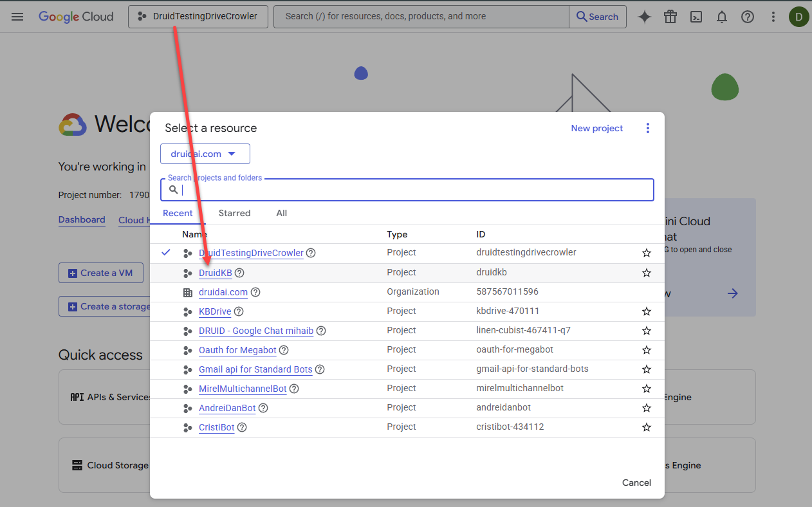Focus the Search projects and folders field
Viewport: 812px width, 507px height.
407,190
